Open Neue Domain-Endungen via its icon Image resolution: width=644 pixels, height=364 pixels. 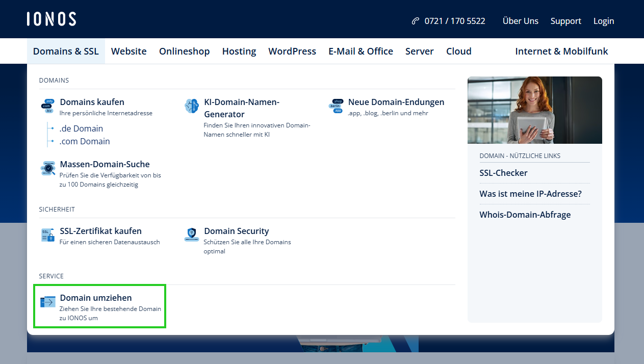coord(336,106)
